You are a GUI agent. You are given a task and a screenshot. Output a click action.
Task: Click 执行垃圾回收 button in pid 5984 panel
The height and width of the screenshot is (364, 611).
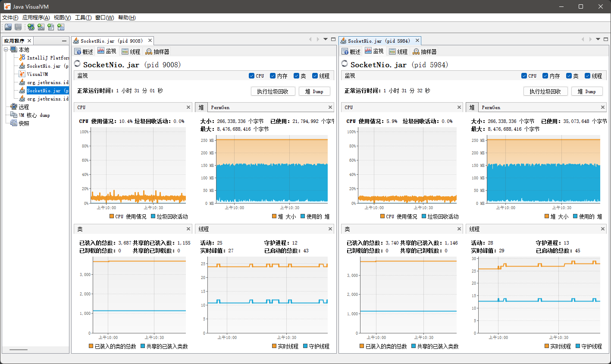click(545, 91)
